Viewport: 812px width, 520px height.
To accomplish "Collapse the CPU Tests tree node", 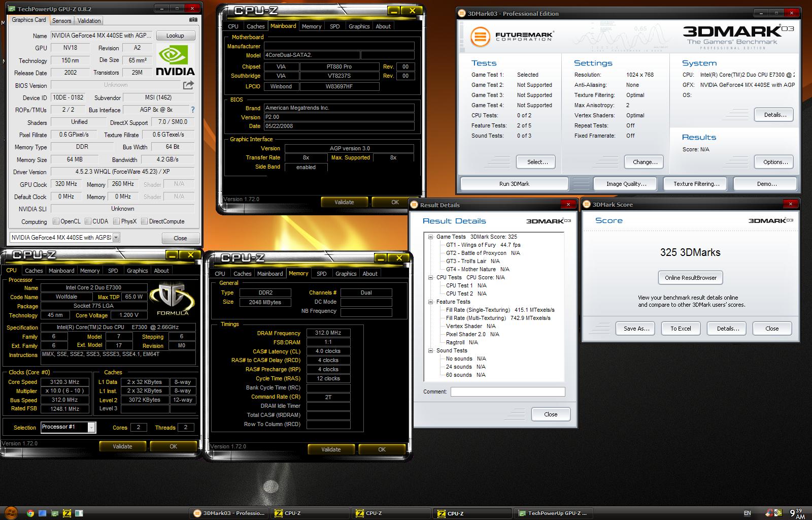I will pos(430,277).
